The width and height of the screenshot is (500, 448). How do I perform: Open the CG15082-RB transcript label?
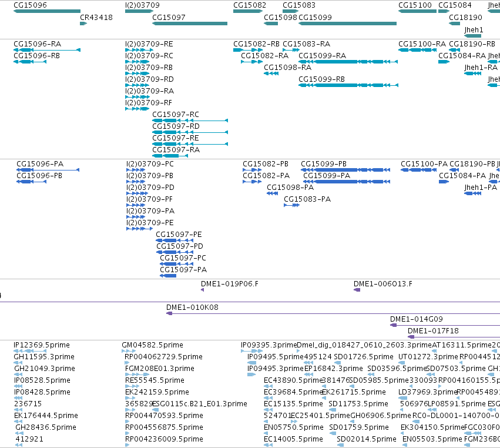[256, 44]
